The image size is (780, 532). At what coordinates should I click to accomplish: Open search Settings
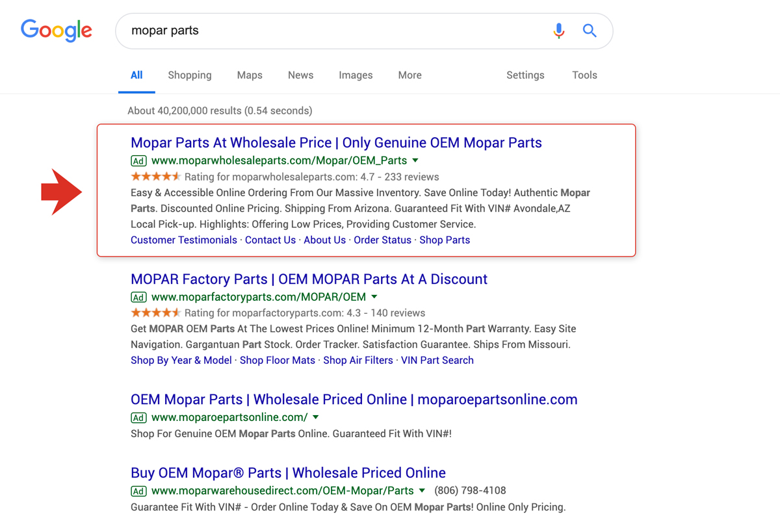(525, 75)
